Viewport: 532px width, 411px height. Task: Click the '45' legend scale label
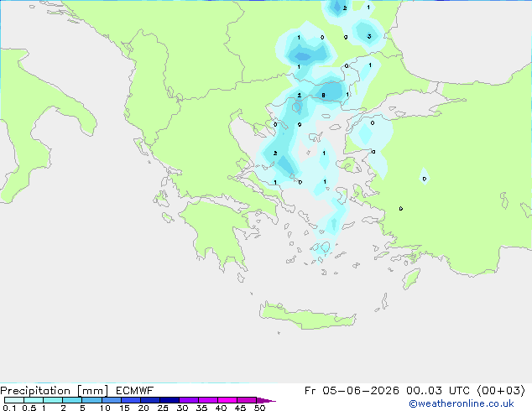[240, 408]
